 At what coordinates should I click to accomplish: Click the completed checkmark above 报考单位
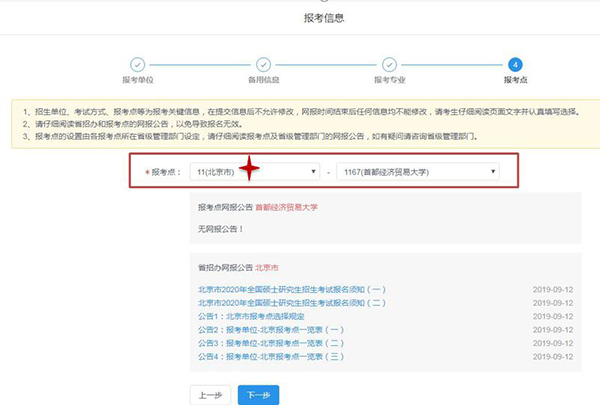[x=138, y=64]
